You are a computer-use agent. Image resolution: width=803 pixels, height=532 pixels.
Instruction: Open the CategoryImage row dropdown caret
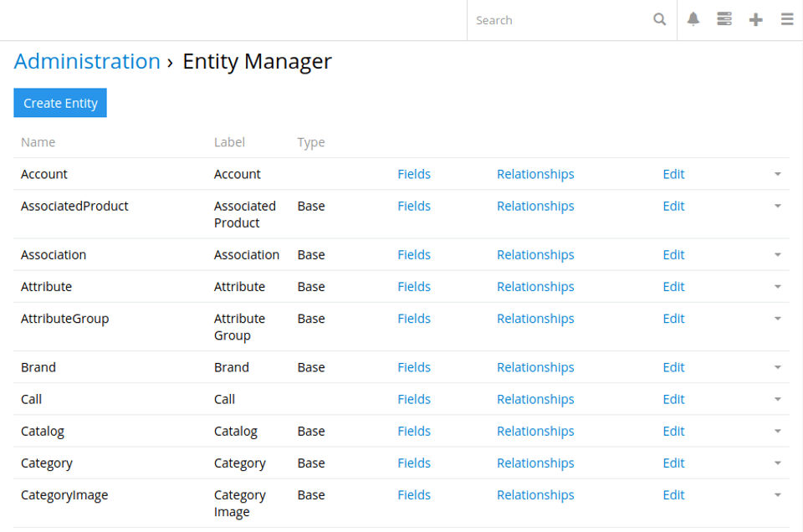pyautogui.click(x=777, y=495)
